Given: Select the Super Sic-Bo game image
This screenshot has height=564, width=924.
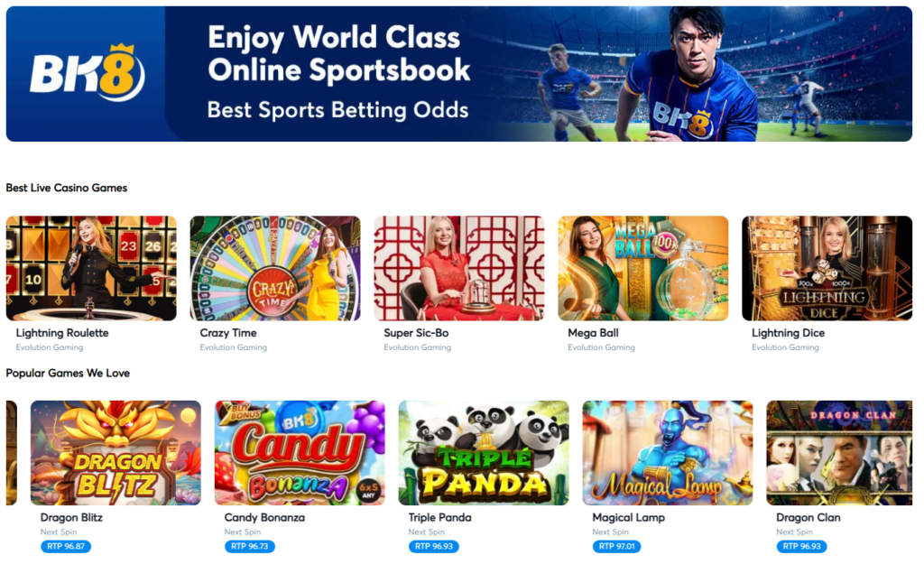Looking at the screenshot, I should point(459,268).
